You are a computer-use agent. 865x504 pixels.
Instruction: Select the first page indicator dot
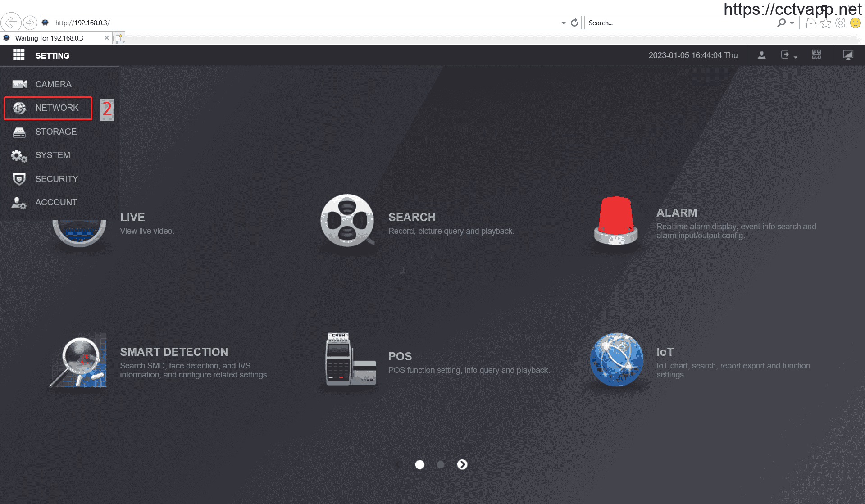click(419, 464)
